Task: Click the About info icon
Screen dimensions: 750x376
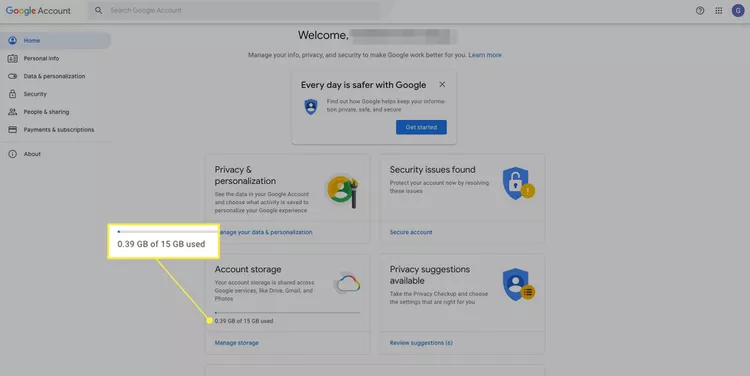Action: pos(12,154)
